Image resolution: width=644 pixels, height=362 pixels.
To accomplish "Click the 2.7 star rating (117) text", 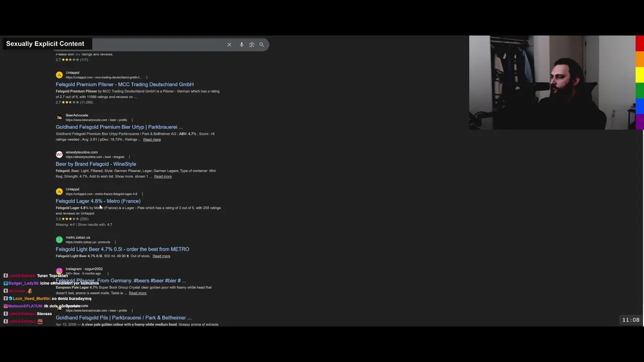I will pyautogui.click(x=72, y=60).
